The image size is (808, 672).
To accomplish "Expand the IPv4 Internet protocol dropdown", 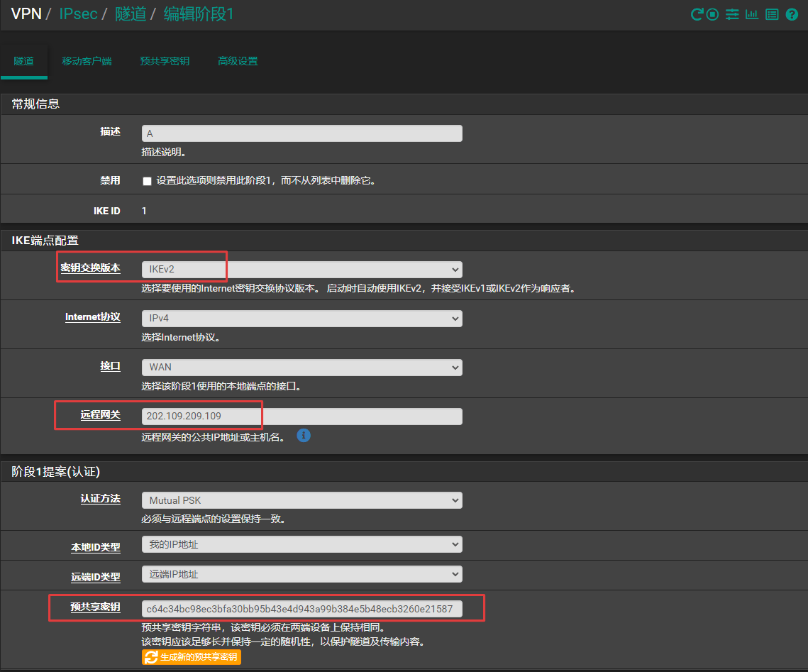I will [x=301, y=319].
